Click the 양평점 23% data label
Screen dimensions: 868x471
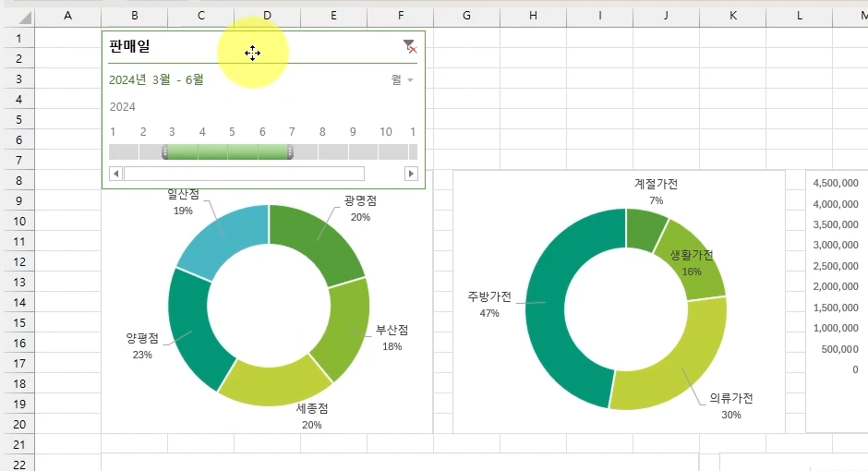pos(142,346)
